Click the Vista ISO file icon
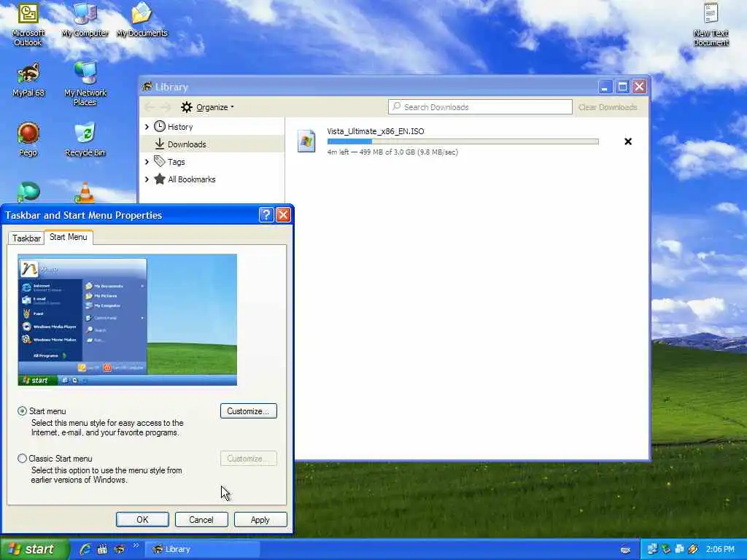The height and width of the screenshot is (560, 747). tap(306, 141)
